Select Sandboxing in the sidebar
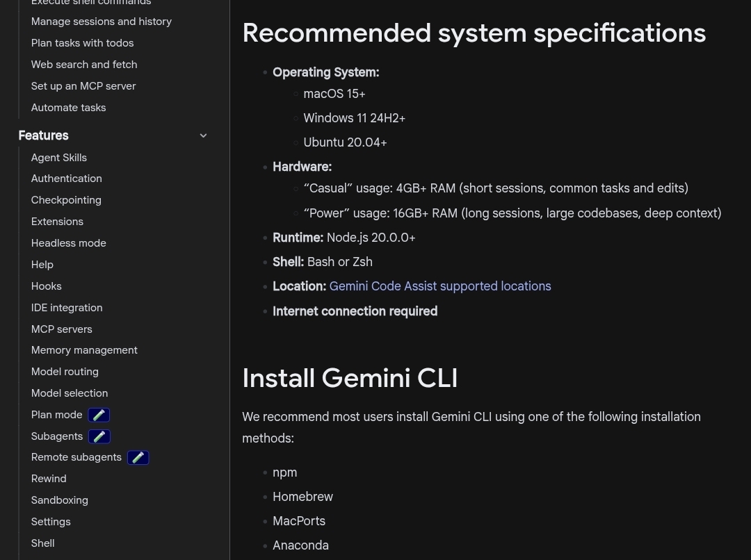 (x=60, y=500)
